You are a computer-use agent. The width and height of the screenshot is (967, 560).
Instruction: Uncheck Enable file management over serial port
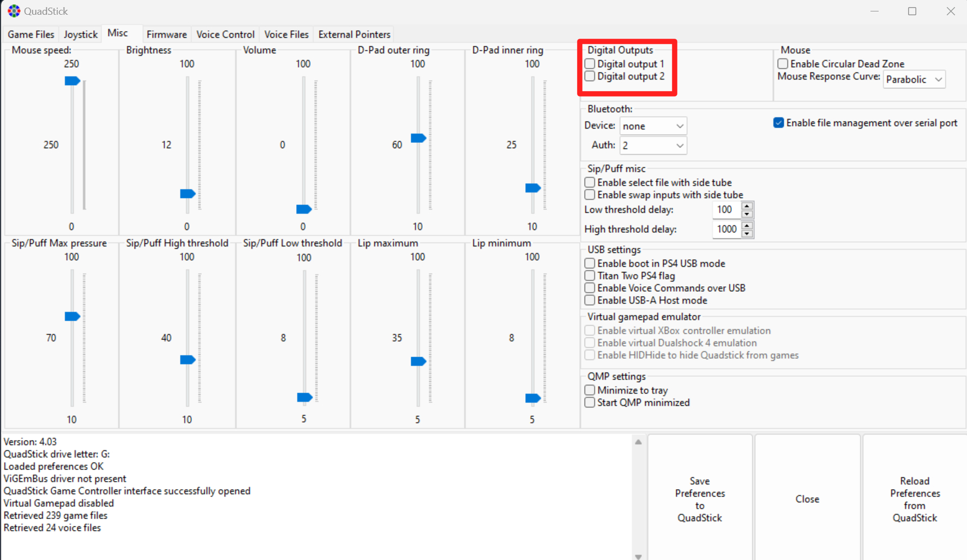pos(778,123)
